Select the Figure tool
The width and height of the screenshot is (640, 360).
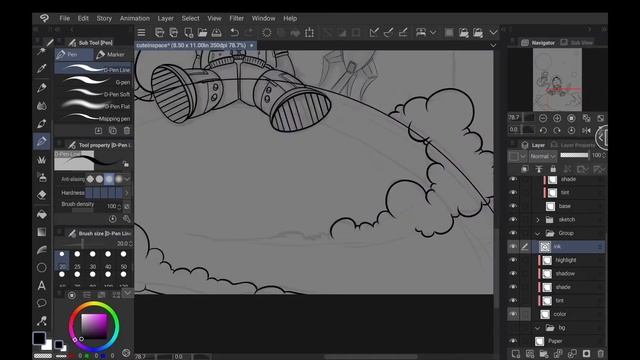click(x=42, y=267)
